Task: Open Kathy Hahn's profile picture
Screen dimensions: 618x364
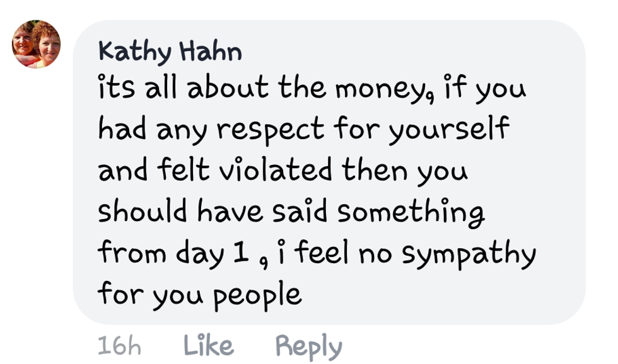Action: click(37, 44)
